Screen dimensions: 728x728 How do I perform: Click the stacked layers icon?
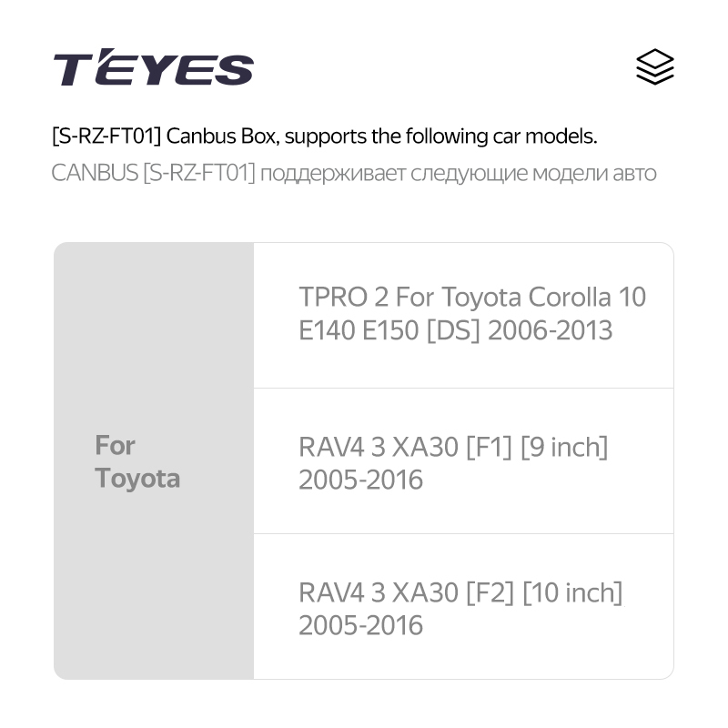tap(654, 66)
